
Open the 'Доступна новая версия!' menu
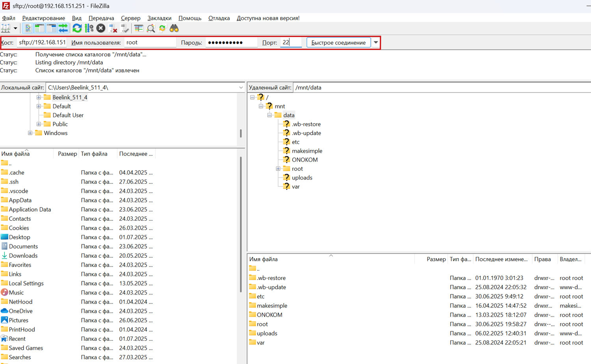pos(268,18)
